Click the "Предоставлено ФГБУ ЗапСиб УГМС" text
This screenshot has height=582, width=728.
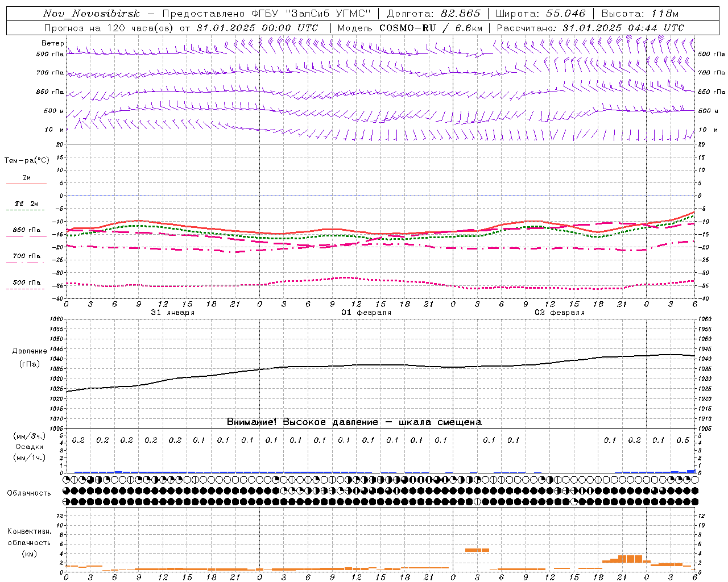pyautogui.click(x=267, y=14)
